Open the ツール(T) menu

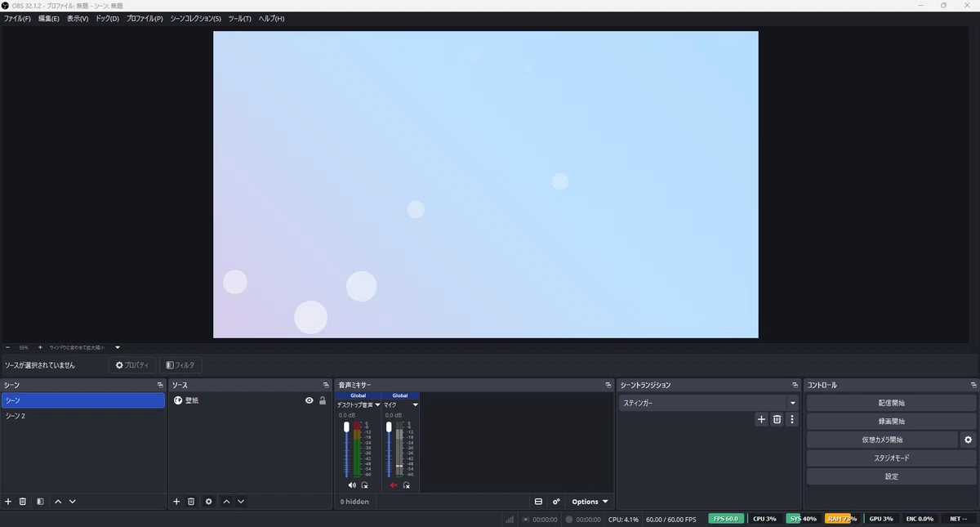pyautogui.click(x=240, y=18)
